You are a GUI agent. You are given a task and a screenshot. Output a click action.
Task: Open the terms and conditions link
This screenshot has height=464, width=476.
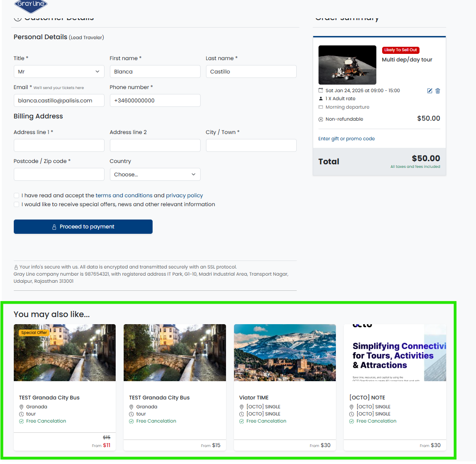point(124,195)
